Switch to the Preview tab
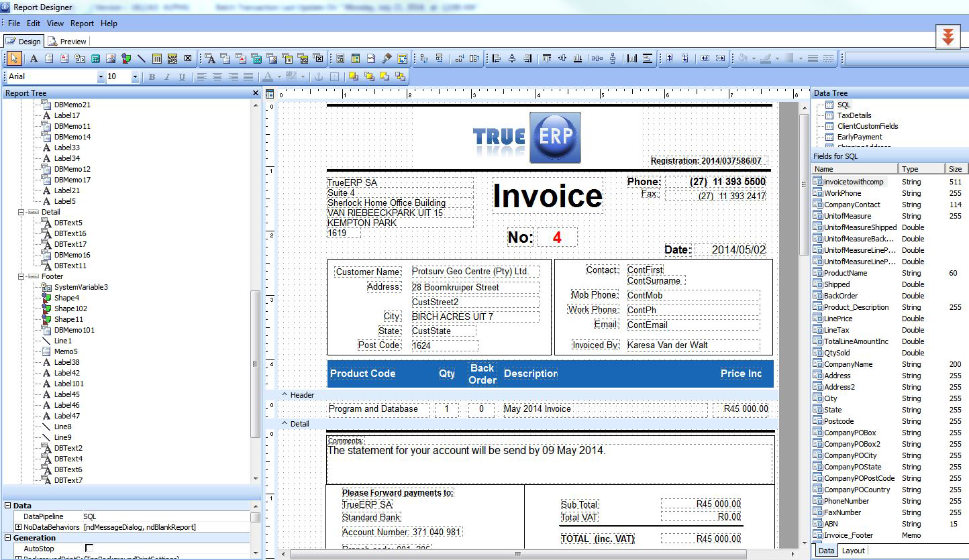The width and height of the screenshot is (969, 560). pos(67,42)
